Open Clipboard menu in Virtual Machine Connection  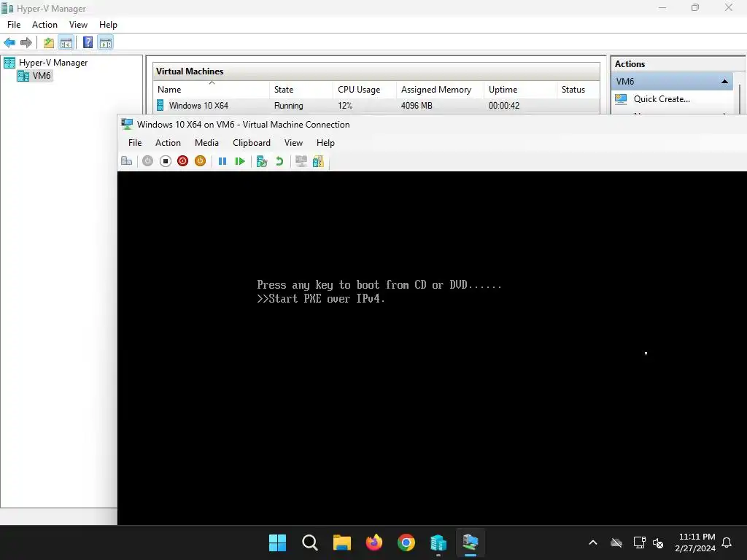pyautogui.click(x=252, y=143)
